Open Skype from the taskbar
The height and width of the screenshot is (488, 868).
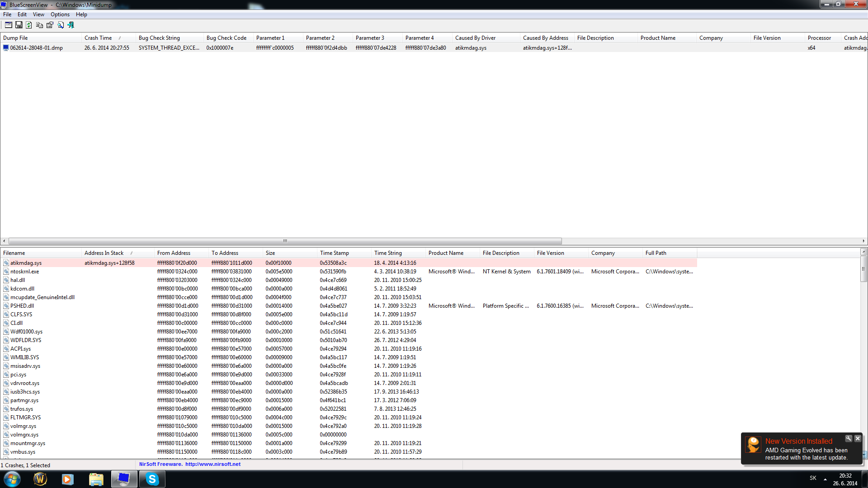tap(152, 479)
